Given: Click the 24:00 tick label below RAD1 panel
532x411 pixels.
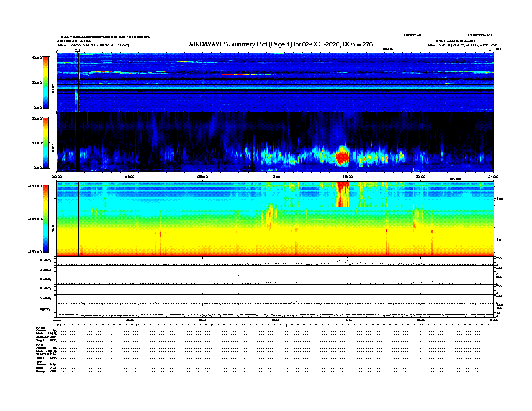Looking at the screenshot, I should [x=492, y=177].
